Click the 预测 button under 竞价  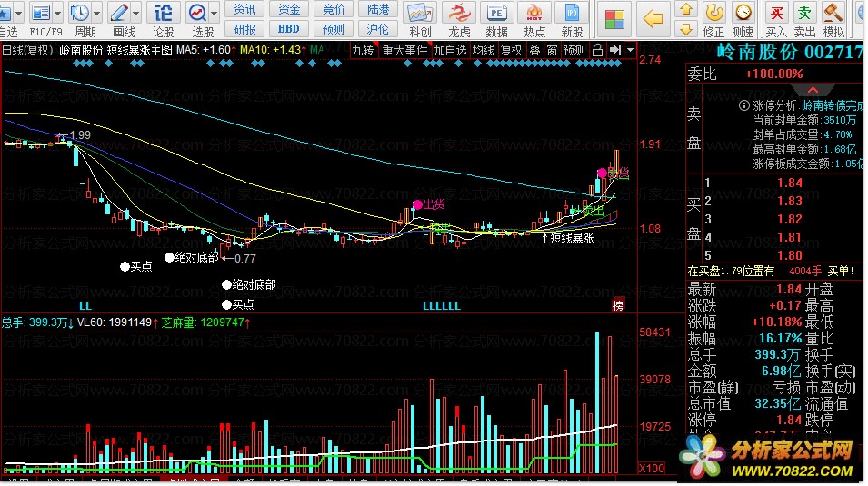pyautogui.click(x=334, y=29)
